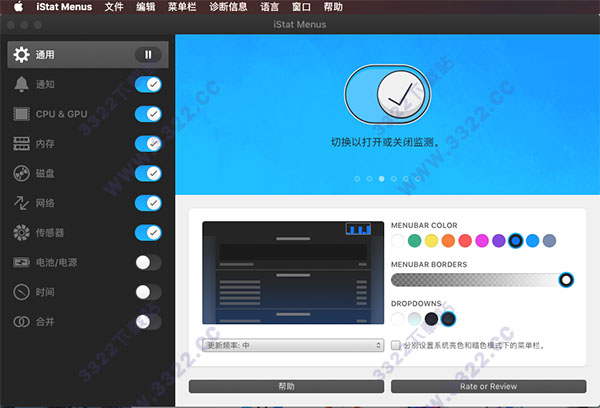Open the 语言 menu
Screen dimensions: 600x408
[269, 7]
